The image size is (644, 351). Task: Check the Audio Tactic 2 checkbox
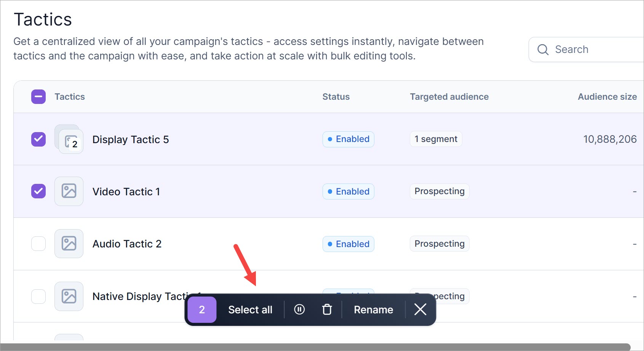[x=38, y=244]
